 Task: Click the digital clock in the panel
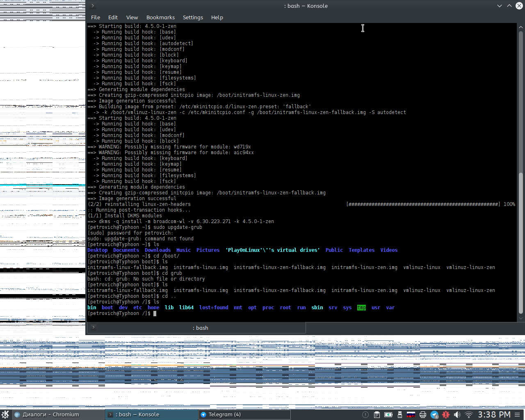(494, 415)
